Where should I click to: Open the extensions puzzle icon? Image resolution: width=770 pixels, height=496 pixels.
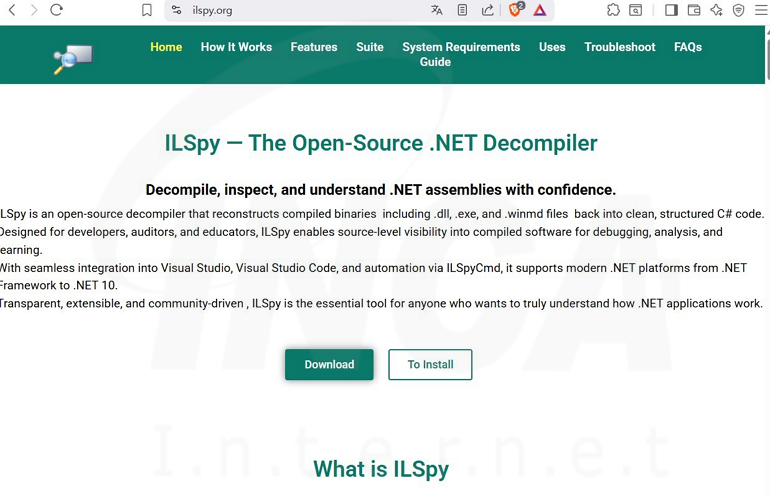(613, 10)
